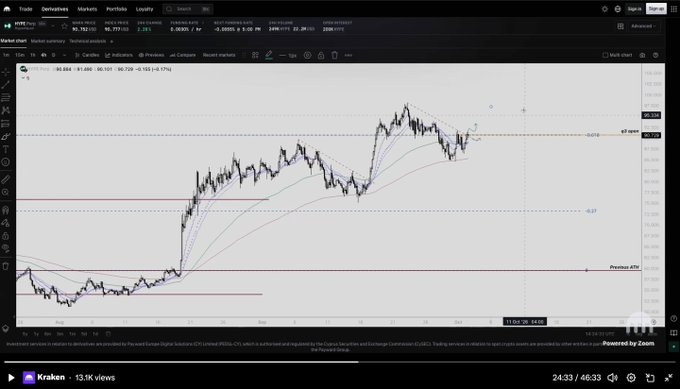Select the pattern drawing tool
This screenshot has height=389, width=680.
[6, 111]
